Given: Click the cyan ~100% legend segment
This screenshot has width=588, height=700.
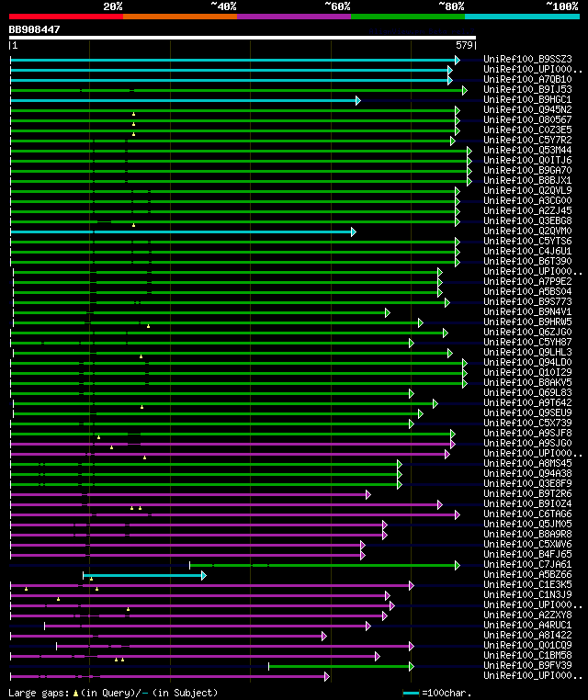Looking at the screenshot, I should (522, 17).
